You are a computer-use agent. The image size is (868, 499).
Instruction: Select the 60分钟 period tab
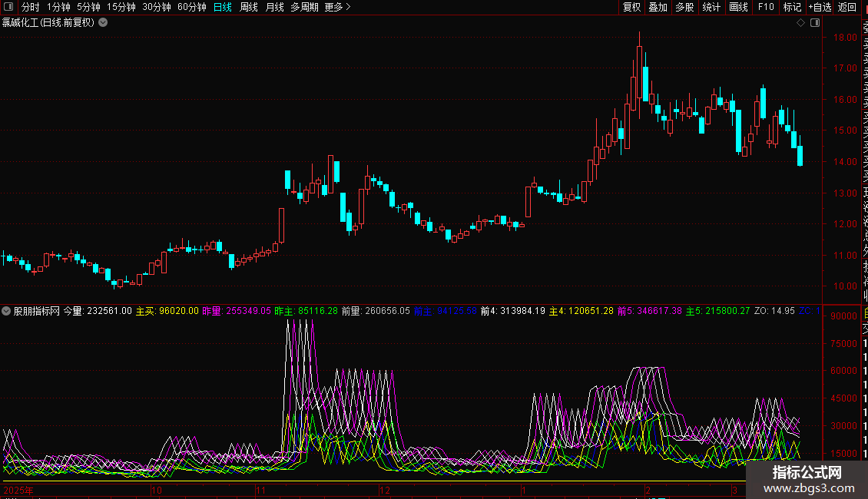(191, 7)
